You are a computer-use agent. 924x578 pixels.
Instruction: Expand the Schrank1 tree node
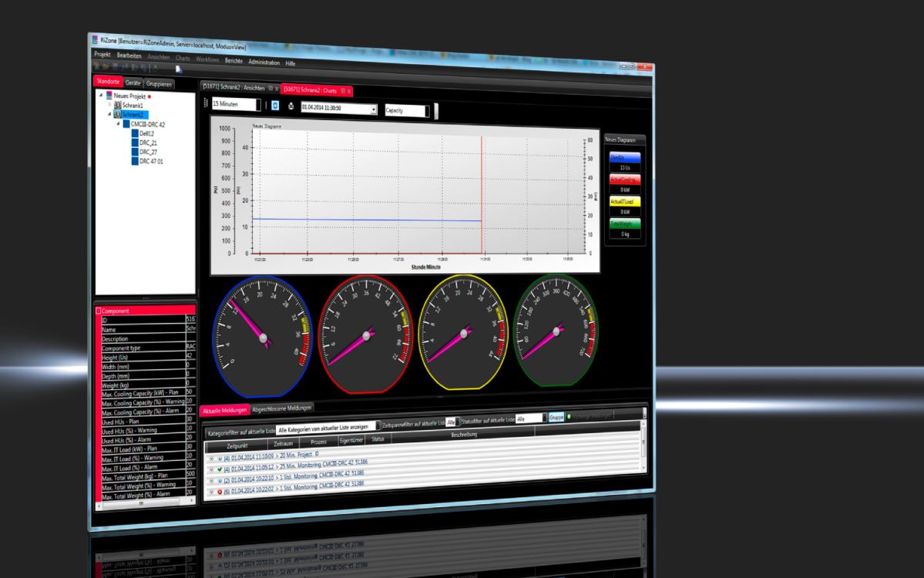coord(109,104)
